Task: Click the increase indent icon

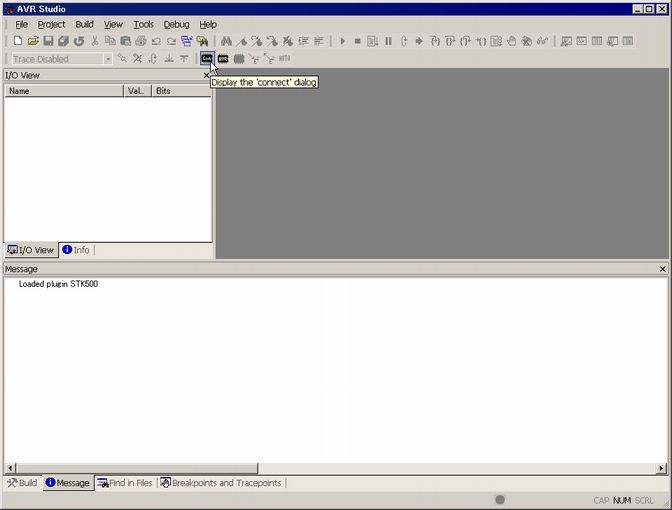Action: [x=303, y=41]
